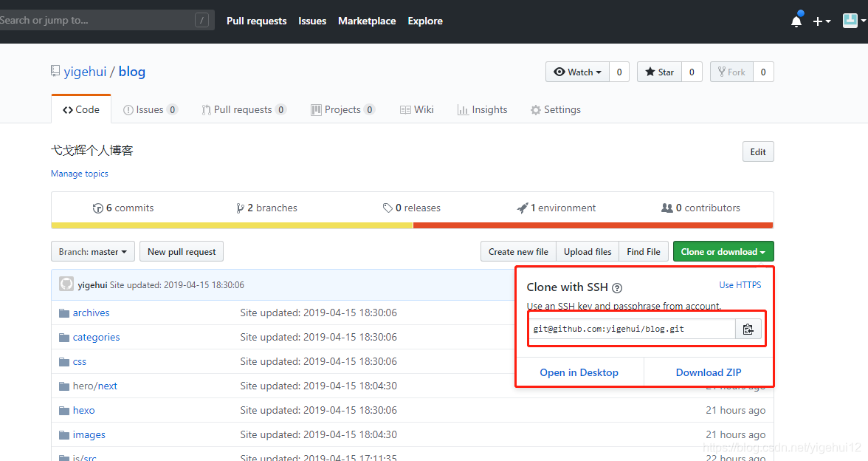
Task: Switch to the Issues repo tab
Action: pos(150,109)
